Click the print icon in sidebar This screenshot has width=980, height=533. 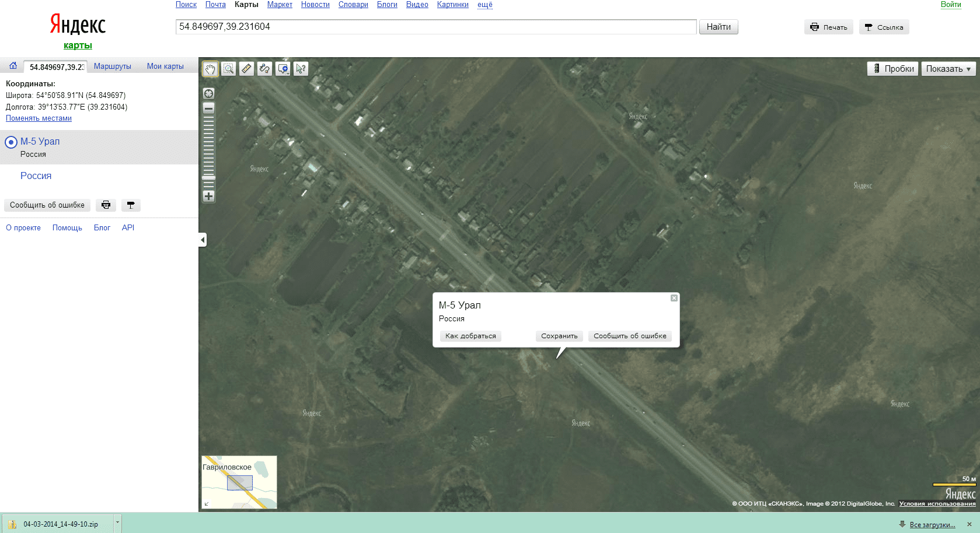[x=106, y=205]
